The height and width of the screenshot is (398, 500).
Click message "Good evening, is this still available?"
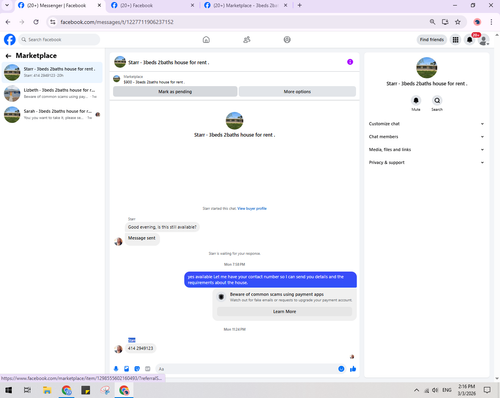(x=162, y=227)
